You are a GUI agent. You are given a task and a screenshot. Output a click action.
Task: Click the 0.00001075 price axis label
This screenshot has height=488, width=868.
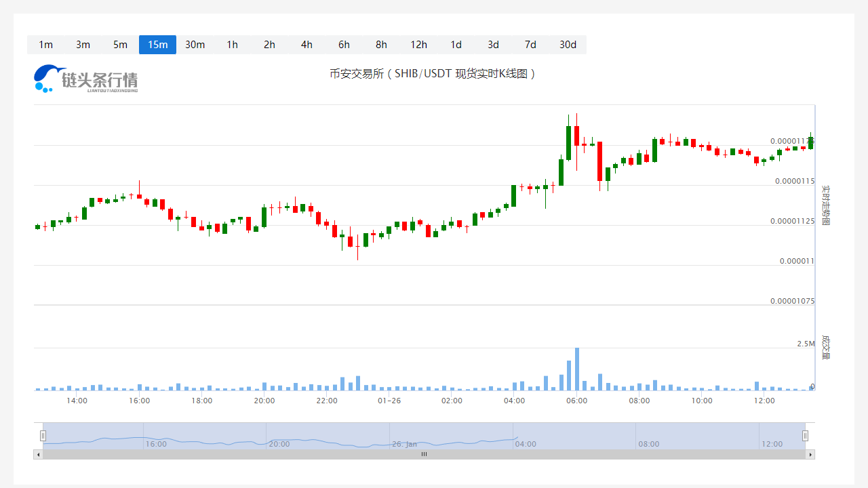point(793,301)
